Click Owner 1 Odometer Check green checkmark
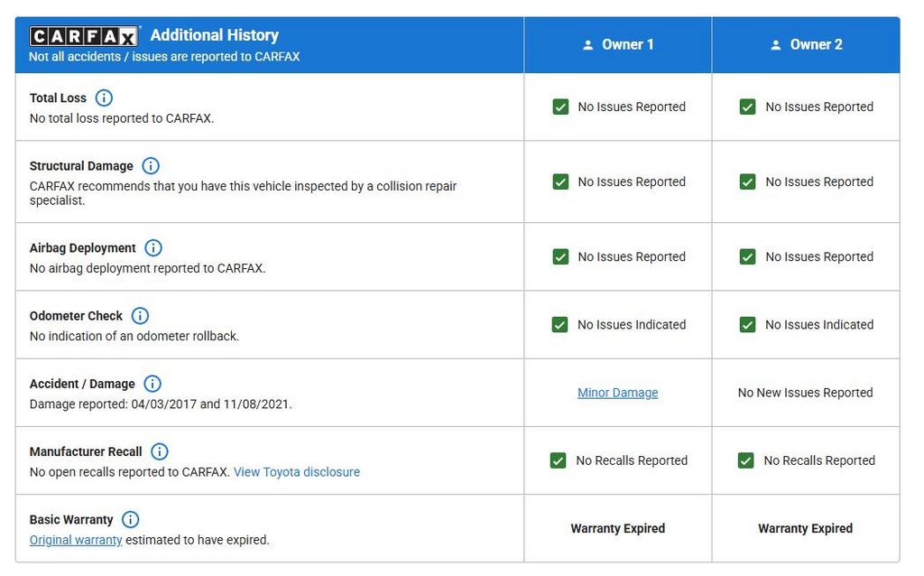Viewport: 924px width, 576px height. click(559, 324)
